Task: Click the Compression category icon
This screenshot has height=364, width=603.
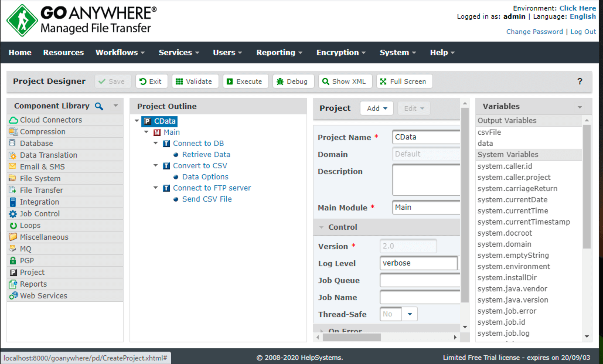Action: tap(13, 132)
